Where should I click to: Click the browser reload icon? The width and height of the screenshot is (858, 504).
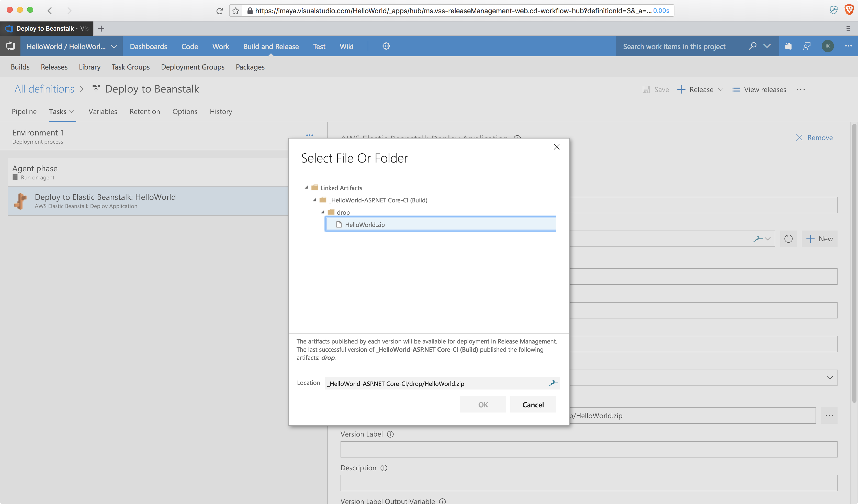220,11
